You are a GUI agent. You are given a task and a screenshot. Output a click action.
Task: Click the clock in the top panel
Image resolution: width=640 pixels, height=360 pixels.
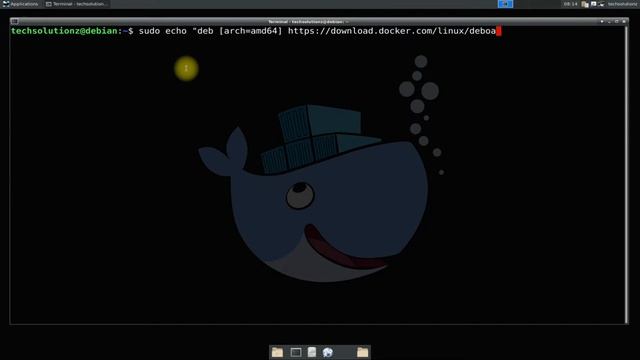571,4
